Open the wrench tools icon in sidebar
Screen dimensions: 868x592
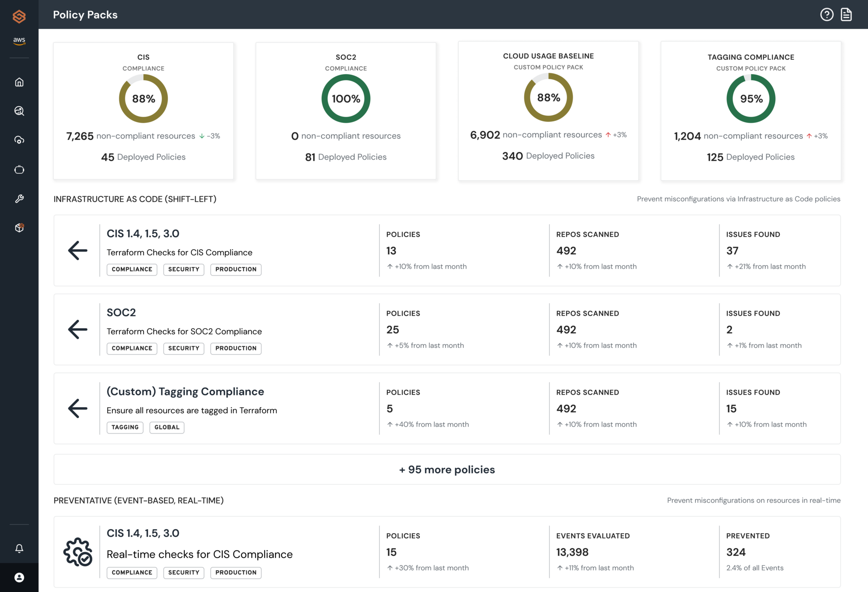click(x=19, y=198)
